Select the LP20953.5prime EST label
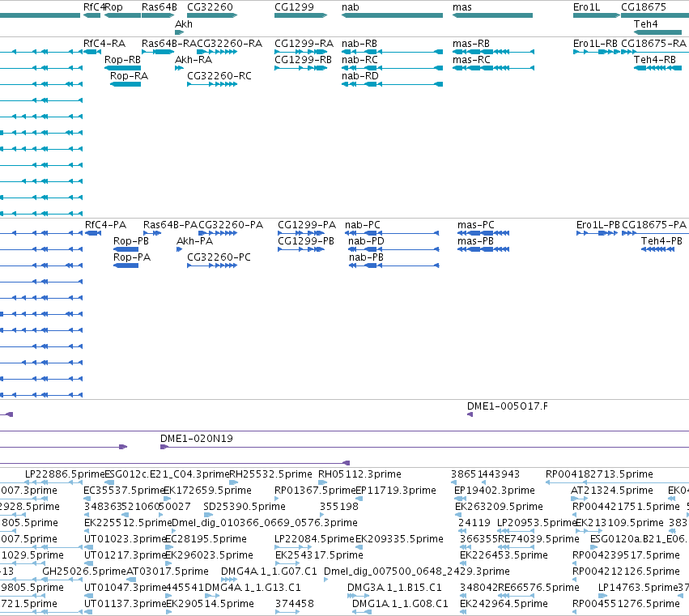Screen dimensions: 689x616 [536, 523]
